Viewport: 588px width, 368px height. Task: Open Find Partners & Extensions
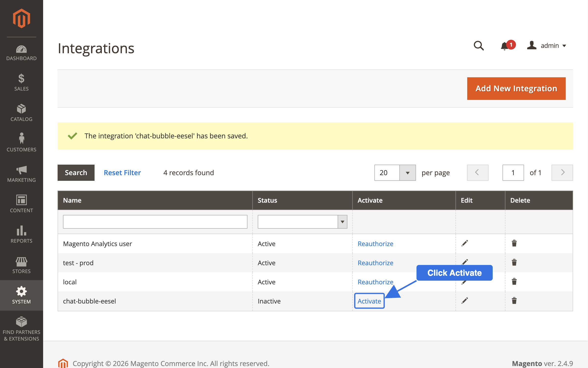click(x=22, y=329)
